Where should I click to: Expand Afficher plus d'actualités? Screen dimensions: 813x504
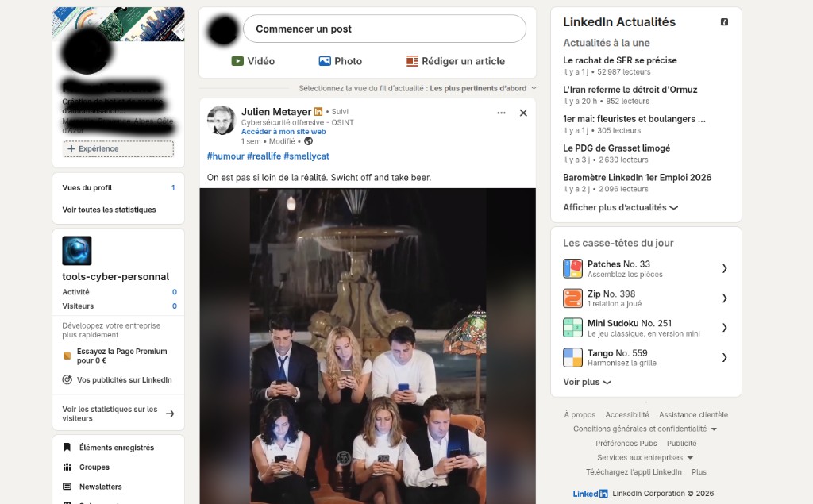pos(621,207)
